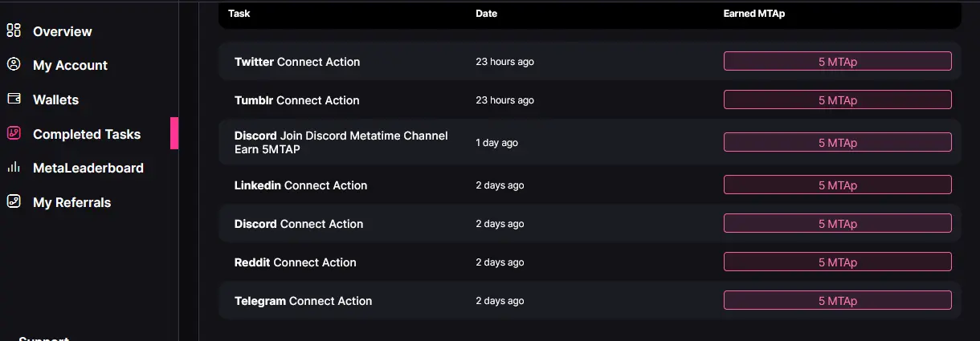Click the My Referrals icon
The image size is (980, 341).
coord(14,202)
